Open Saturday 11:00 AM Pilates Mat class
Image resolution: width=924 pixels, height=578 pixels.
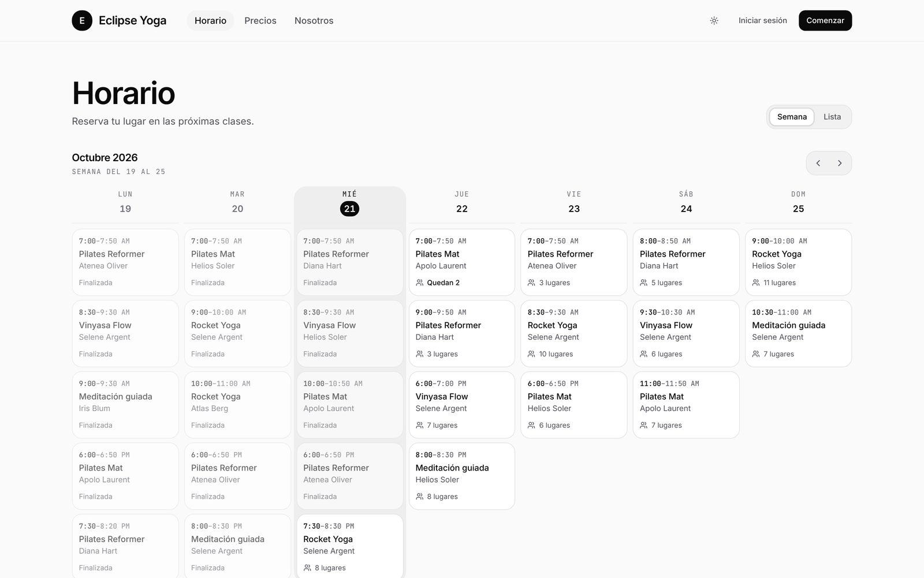point(686,405)
